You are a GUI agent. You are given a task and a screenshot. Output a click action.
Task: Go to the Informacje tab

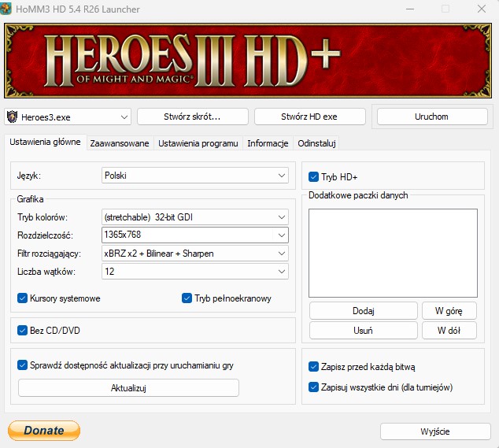(x=268, y=143)
